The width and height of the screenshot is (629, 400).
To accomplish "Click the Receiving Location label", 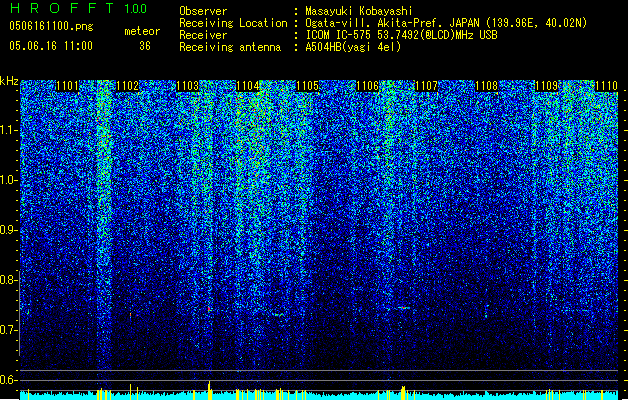I will (x=233, y=23).
